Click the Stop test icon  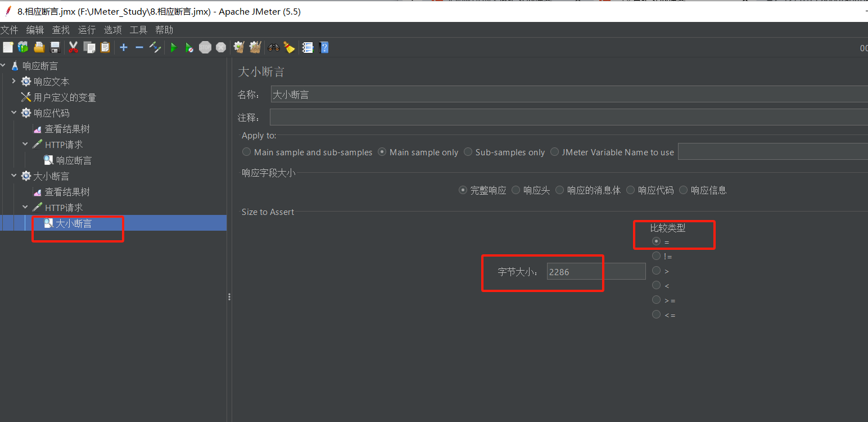[x=205, y=48]
